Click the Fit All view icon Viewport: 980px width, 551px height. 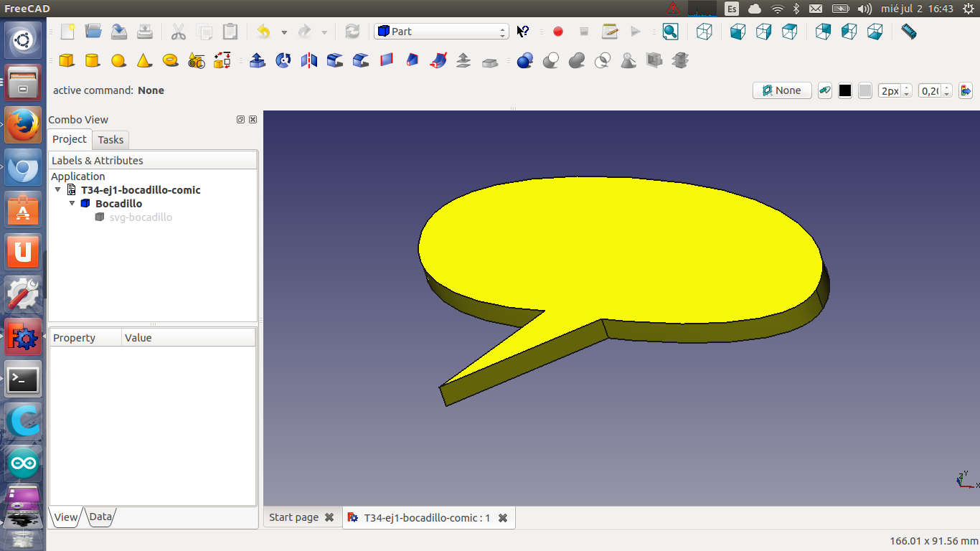[x=670, y=32]
